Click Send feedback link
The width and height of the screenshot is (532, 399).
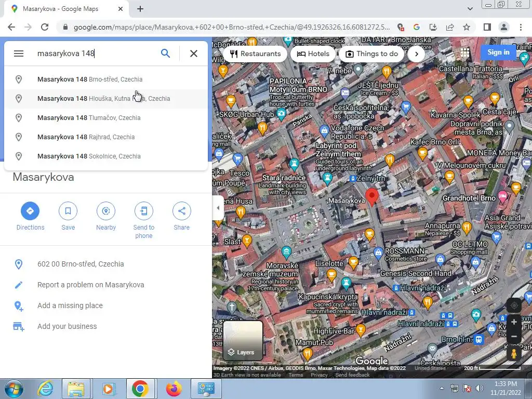tap(352, 375)
